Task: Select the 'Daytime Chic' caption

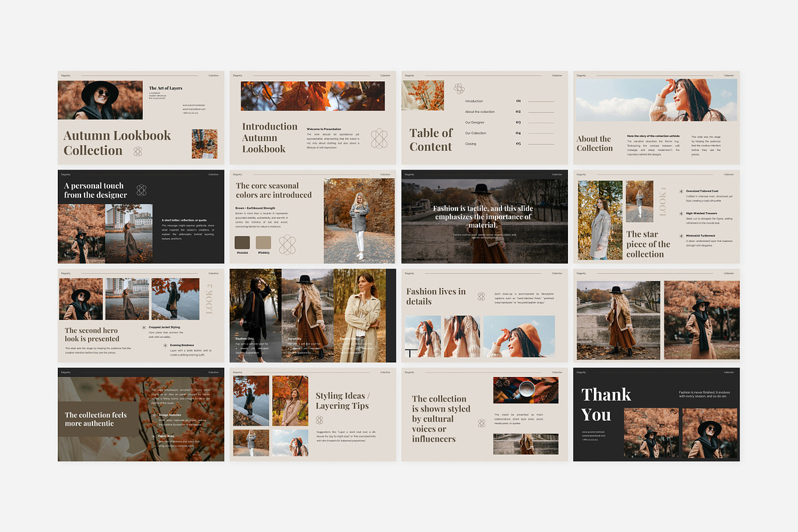Action: [245, 338]
